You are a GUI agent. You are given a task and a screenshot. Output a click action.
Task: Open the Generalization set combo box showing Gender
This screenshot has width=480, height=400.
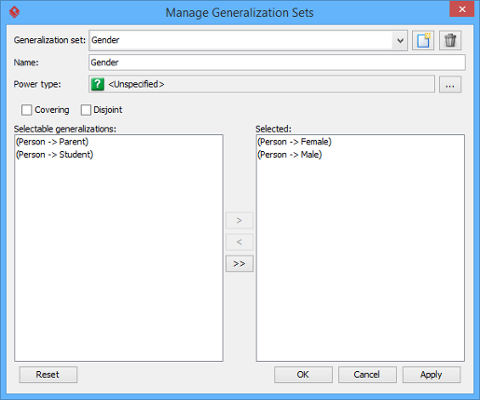tap(248, 41)
